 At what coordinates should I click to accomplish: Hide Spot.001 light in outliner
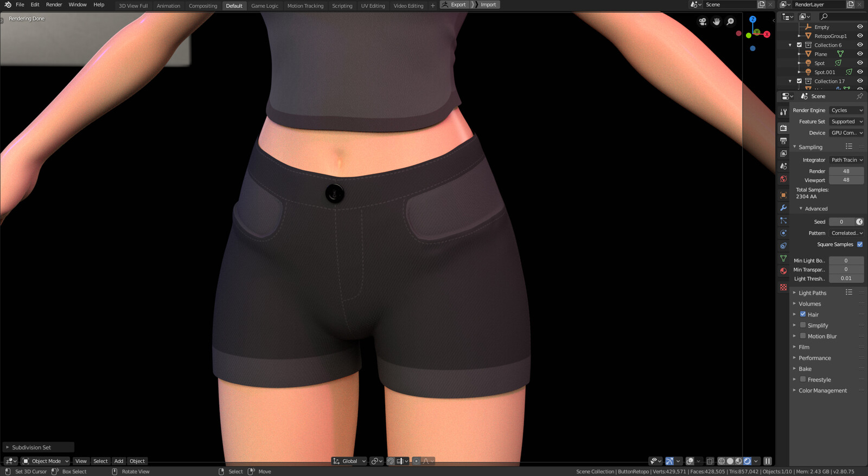point(860,72)
